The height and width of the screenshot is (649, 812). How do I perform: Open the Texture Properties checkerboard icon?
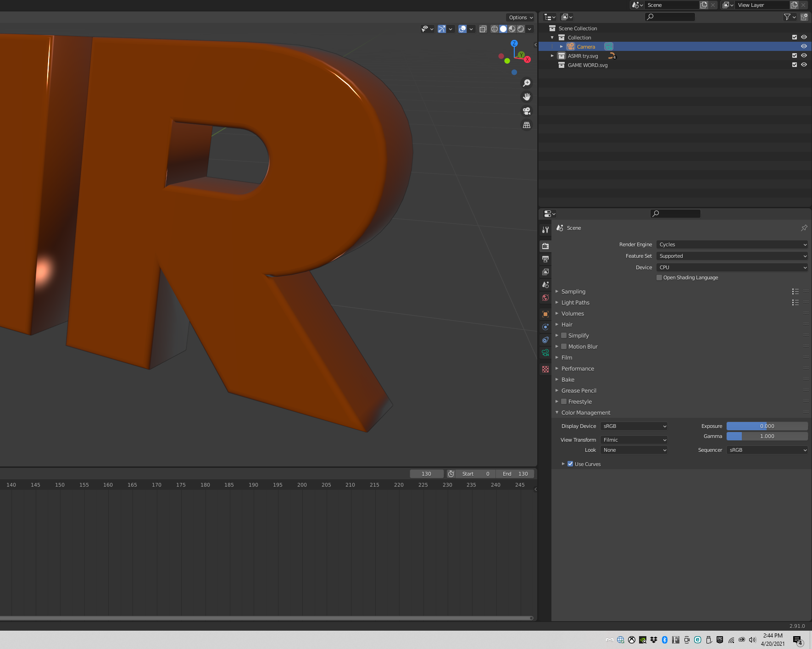pos(545,369)
